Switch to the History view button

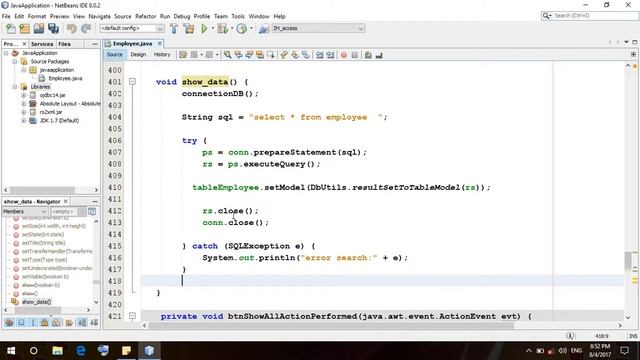[162, 54]
